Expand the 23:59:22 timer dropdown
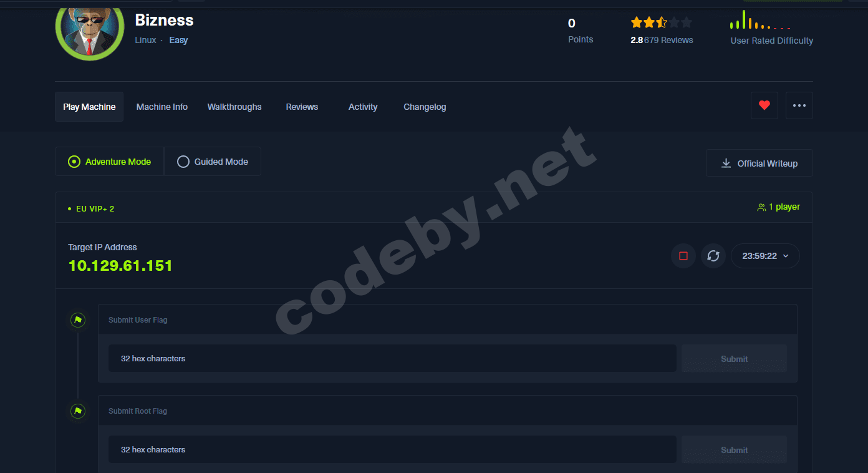This screenshot has height=473, width=868. pos(765,256)
